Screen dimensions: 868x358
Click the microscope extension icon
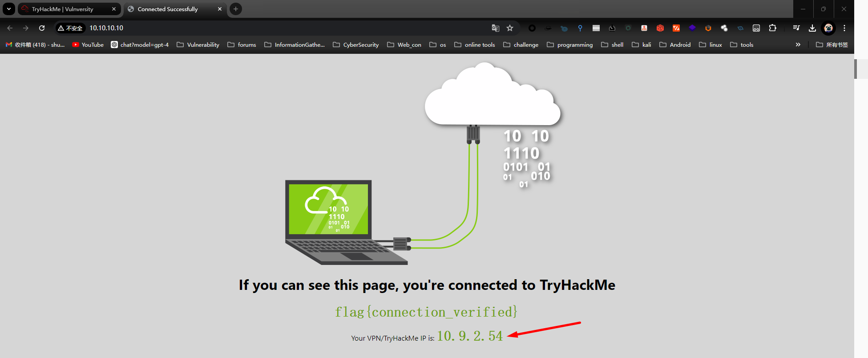tap(612, 28)
